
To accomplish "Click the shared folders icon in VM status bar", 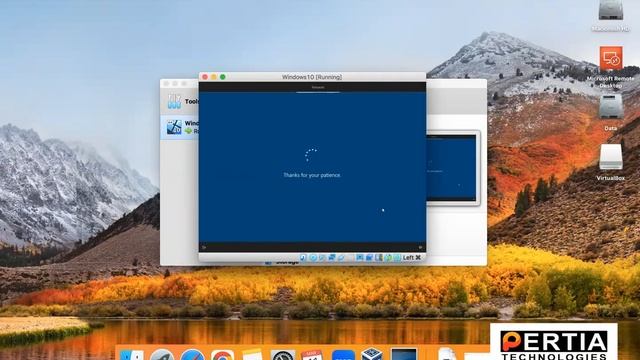I will [x=350, y=258].
